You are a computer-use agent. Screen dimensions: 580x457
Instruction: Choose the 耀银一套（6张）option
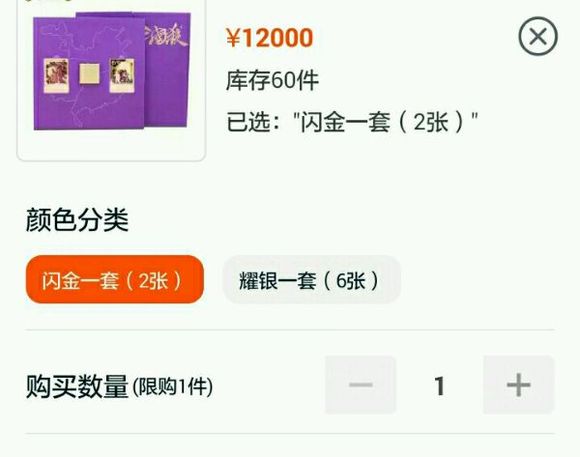tap(312, 280)
